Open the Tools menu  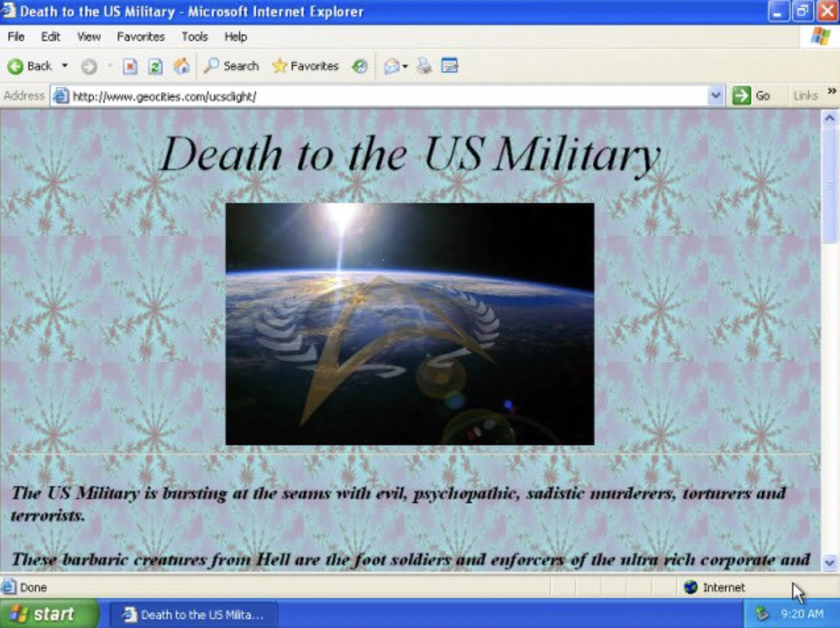pyautogui.click(x=194, y=37)
